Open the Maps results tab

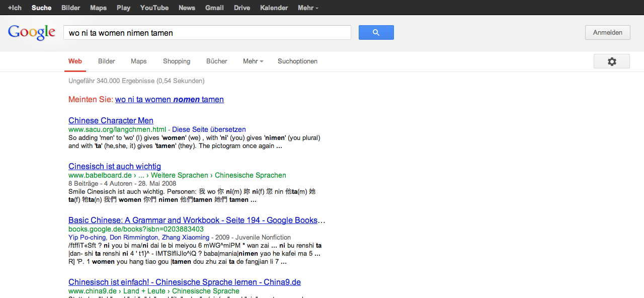[x=139, y=61]
